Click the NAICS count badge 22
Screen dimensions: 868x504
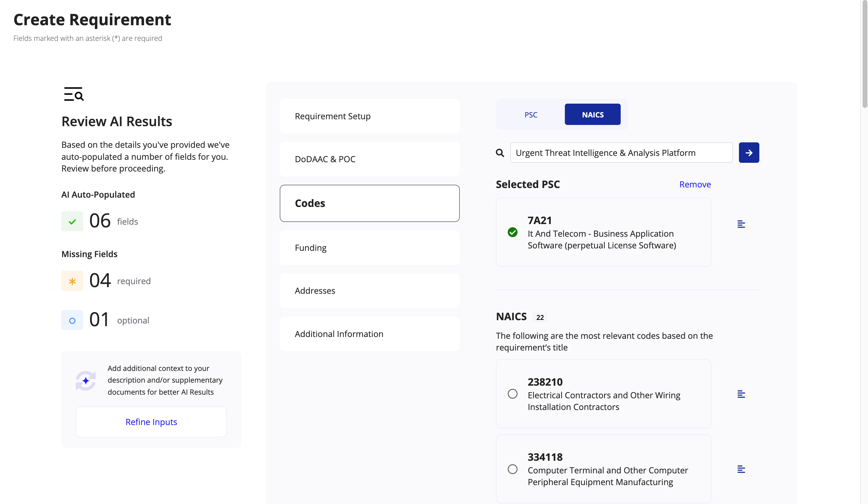(540, 317)
